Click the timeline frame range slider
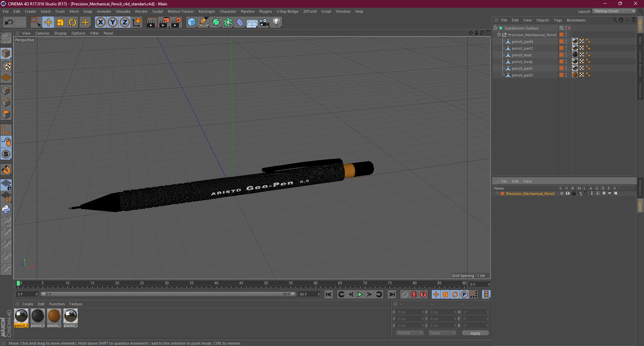Image resolution: width=644 pixels, height=346 pixels. pos(168,294)
